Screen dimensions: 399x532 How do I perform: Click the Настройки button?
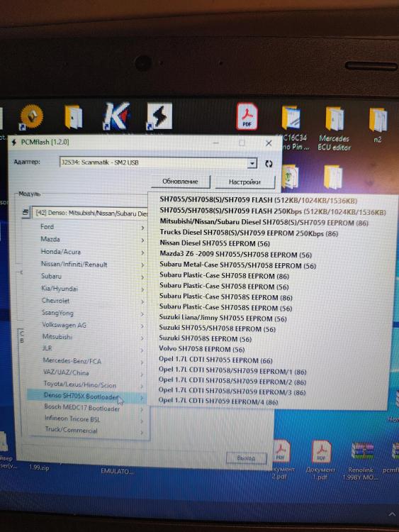pyautogui.click(x=245, y=182)
